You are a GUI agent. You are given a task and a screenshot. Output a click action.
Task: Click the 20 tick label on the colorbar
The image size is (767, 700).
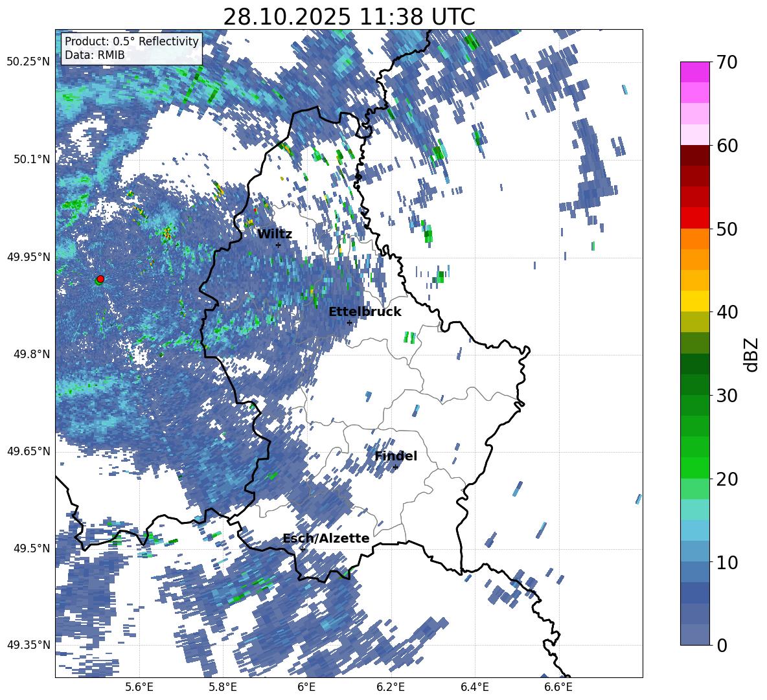(727, 479)
